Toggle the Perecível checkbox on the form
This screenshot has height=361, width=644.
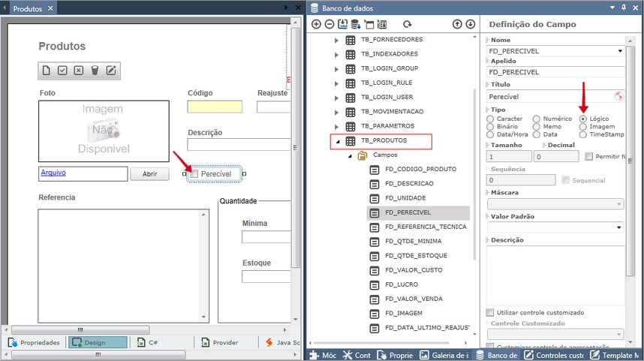(x=194, y=174)
